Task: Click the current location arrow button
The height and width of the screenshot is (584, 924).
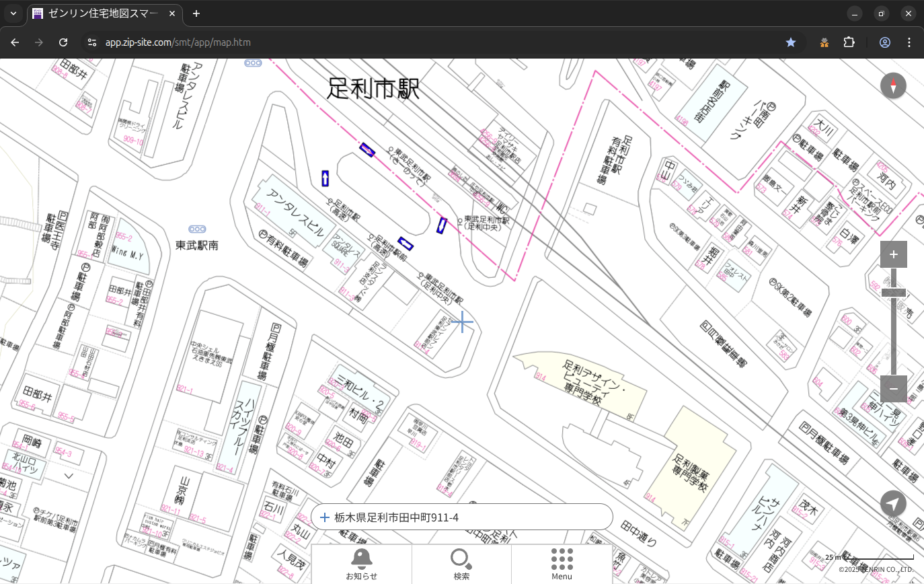Action: point(893,504)
